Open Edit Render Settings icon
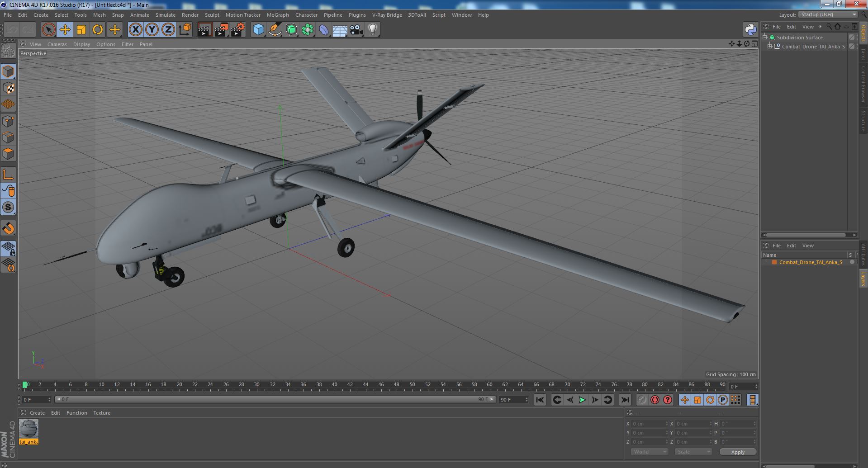This screenshot has width=868, height=468. [x=237, y=30]
